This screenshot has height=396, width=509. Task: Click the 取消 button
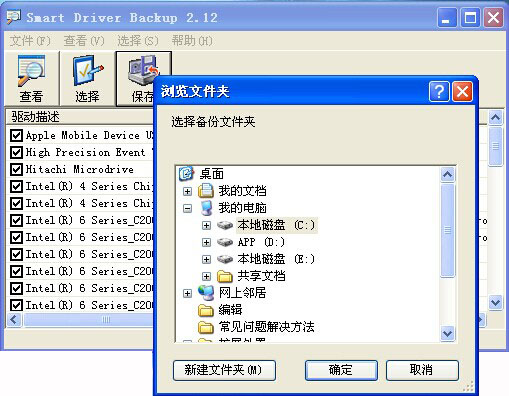click(x=422, y=370)
